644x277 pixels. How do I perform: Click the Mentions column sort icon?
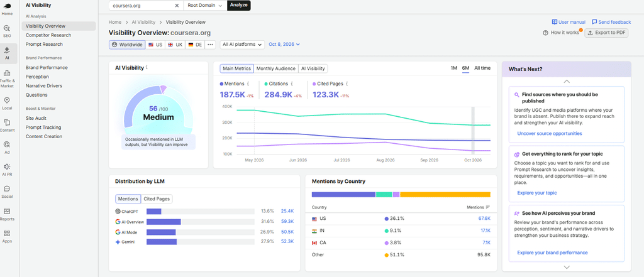(488, 207)
